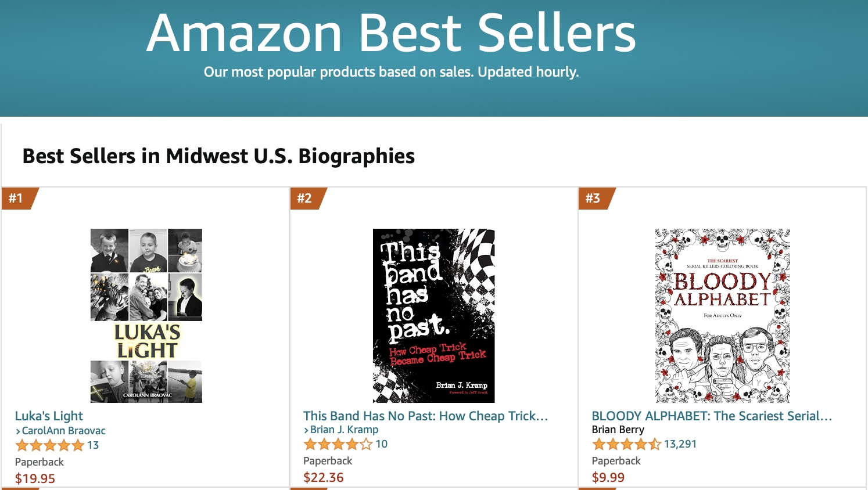868x490 pixels.
Task: Click the $19.95 price
Action: click(x=35, y=478)
